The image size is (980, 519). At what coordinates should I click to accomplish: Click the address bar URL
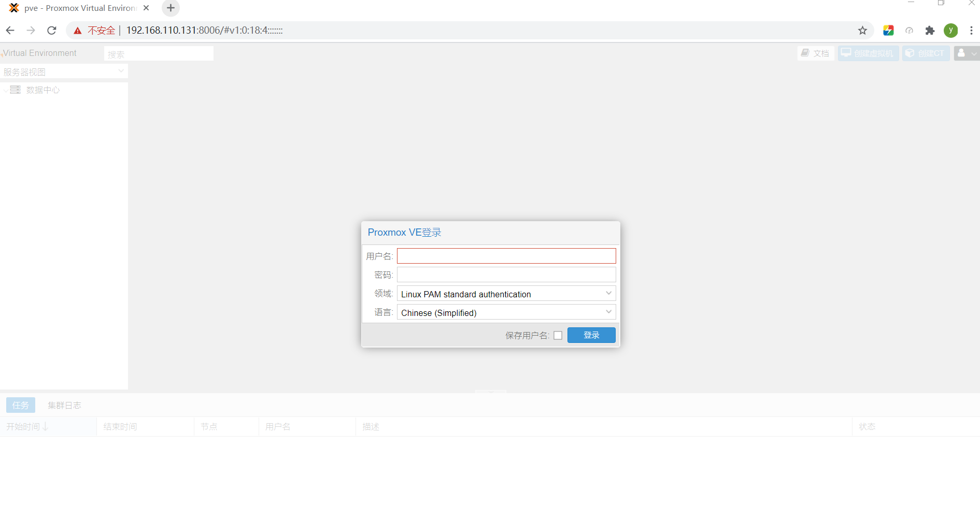204,31
